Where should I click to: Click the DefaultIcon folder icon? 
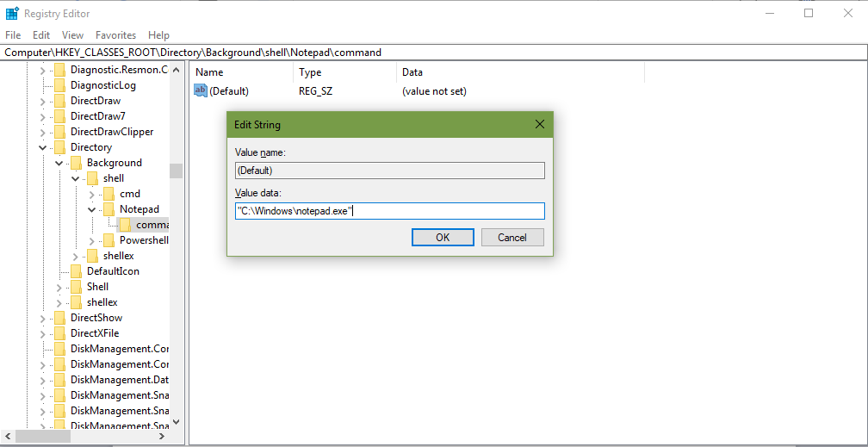77,271
